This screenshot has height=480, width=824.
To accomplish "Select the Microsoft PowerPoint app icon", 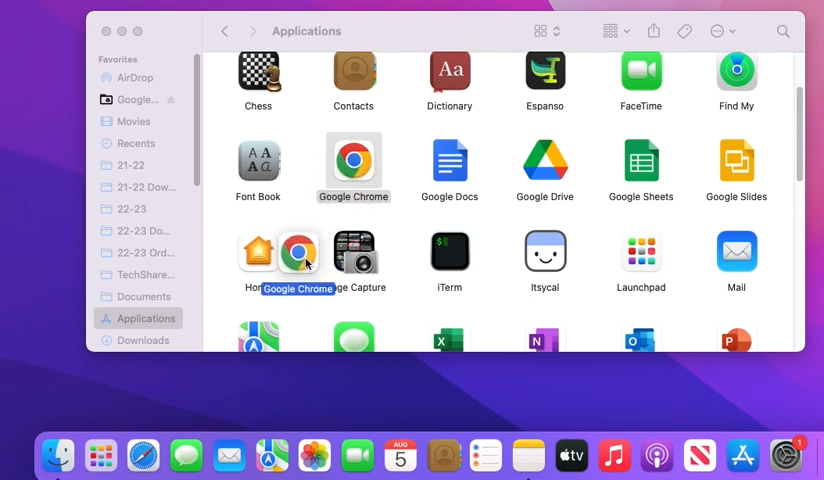I will (x=735, y=339).
